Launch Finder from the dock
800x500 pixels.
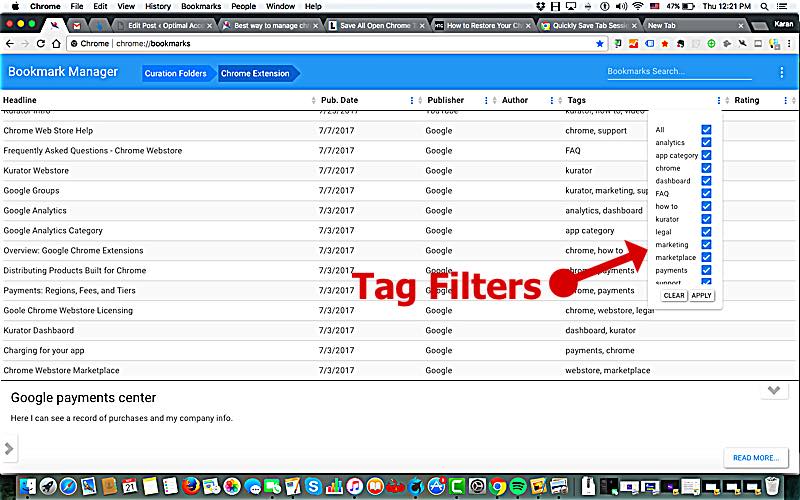click(28, 486)
